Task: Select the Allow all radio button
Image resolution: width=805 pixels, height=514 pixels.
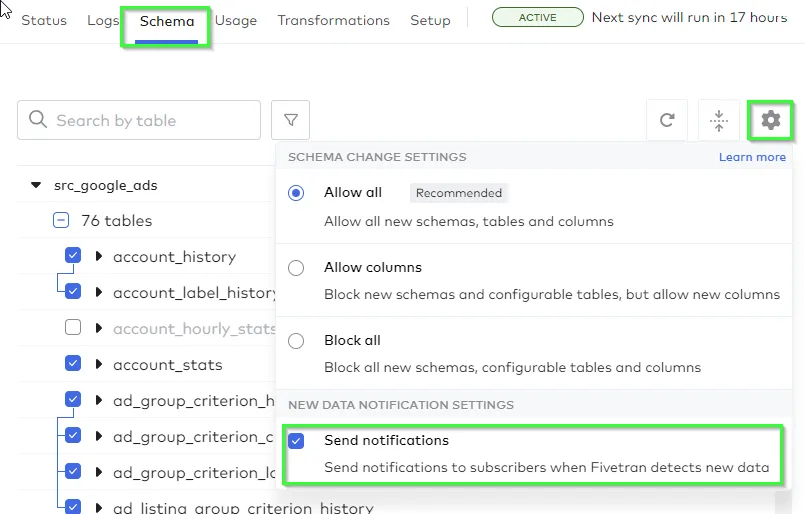Action: pyautogui.click(x=296, y=193)
